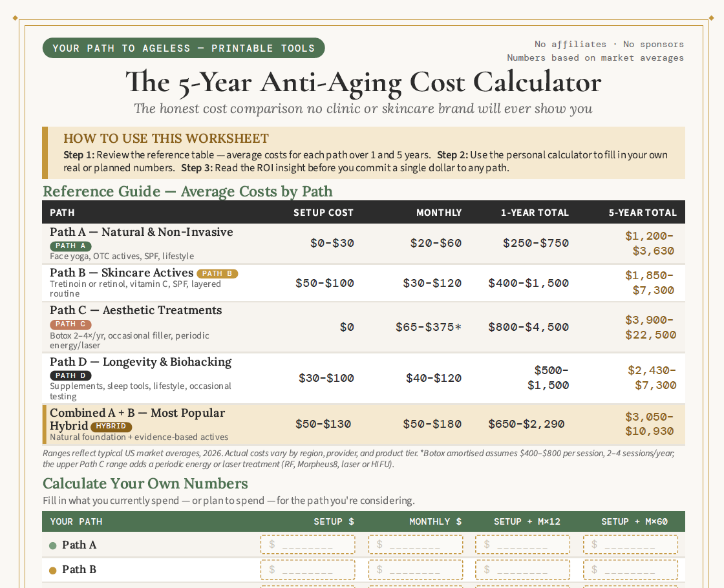The image size is (724, 588).
Task: Click Path A 1-year total '$250-$750'
Action: tap(536, 243)
